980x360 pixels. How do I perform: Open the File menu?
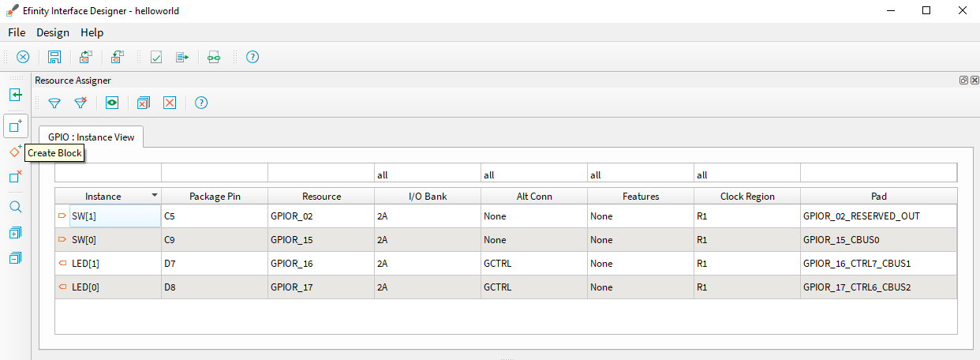[x=17, y=32]
